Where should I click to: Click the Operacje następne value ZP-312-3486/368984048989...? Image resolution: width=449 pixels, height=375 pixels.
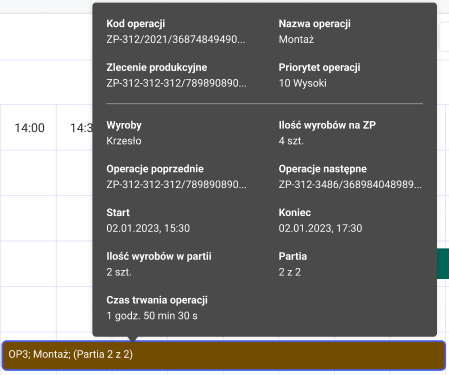point(350,184)
